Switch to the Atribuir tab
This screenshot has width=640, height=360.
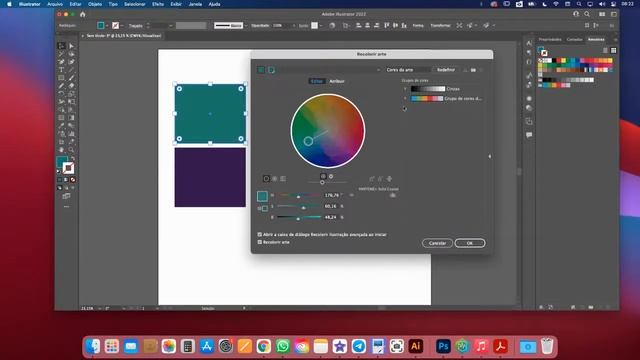coord(337,81)
